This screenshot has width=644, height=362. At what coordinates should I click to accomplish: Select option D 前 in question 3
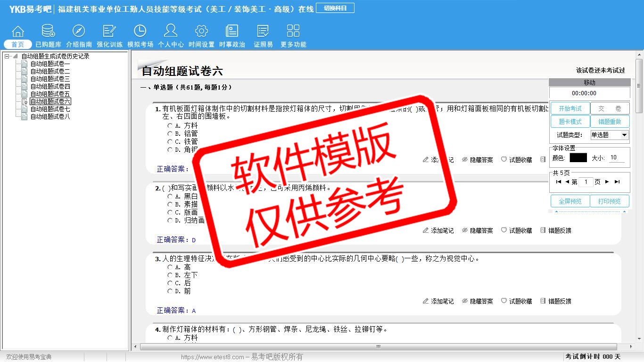(x=170, y=291)
